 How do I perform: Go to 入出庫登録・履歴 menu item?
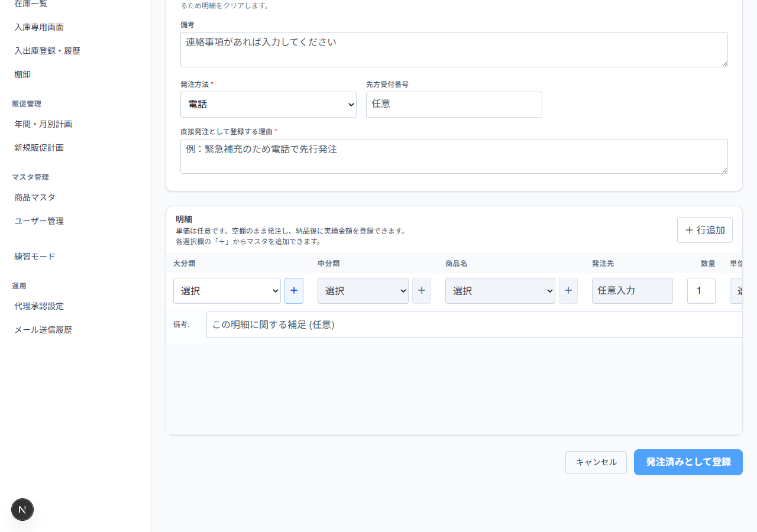(x=47, y=51)
